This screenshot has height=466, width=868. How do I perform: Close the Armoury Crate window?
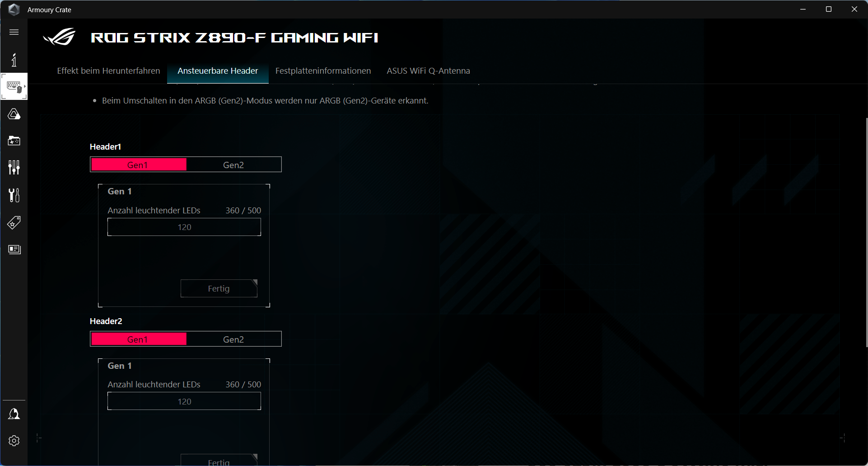(x=854, y=9)
